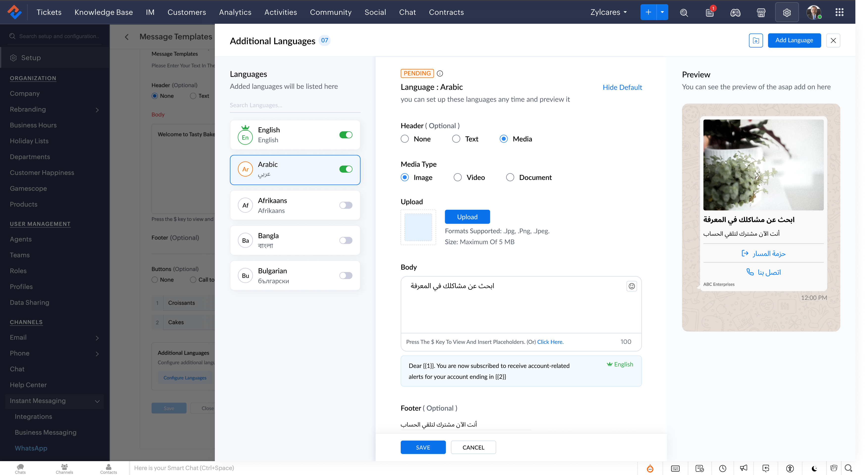The width and height of the screenshot is (868, 475).
Task: Open the Tickets tab
Action: click(x=49, y=12)
